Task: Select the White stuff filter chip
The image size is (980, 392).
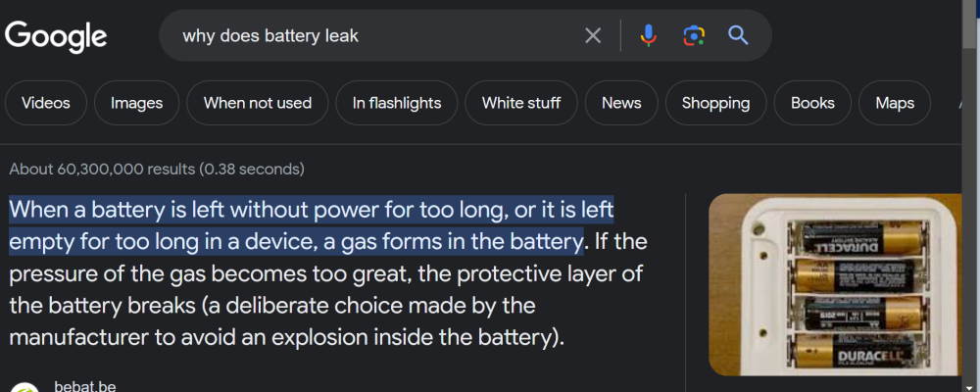Action: point(521,103)
